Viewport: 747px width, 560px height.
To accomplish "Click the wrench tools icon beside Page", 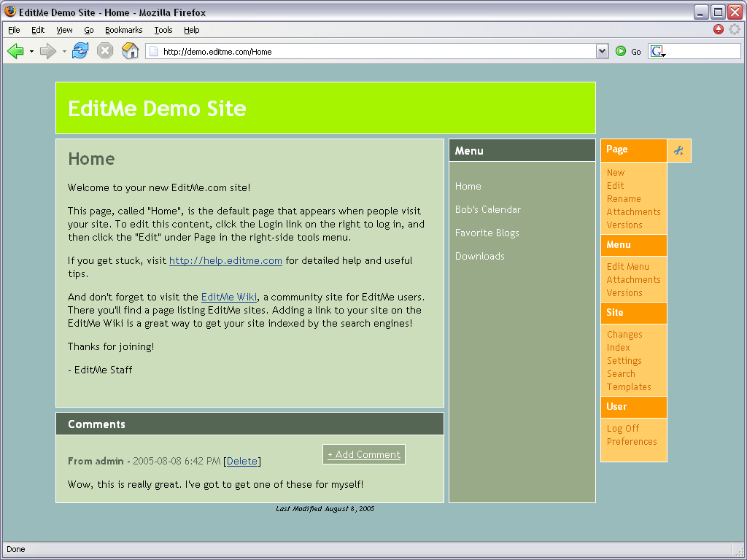I will click(x=679, y=150).
